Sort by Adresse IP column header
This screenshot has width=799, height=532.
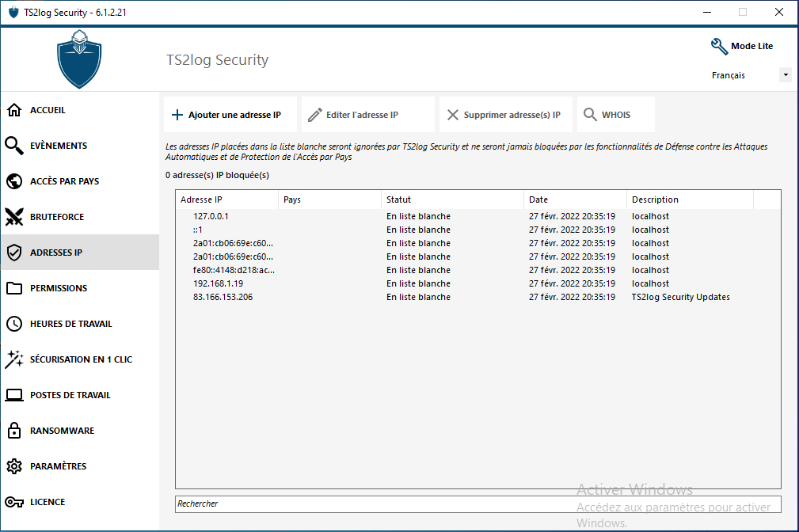(x=226, y=199)
